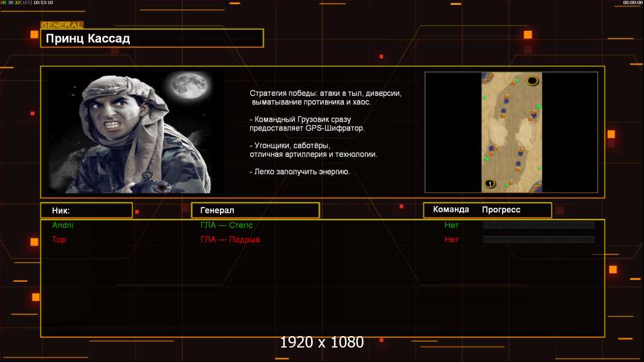
Task: Click the empty black start position on the minimap
Action: pos(532,81)
